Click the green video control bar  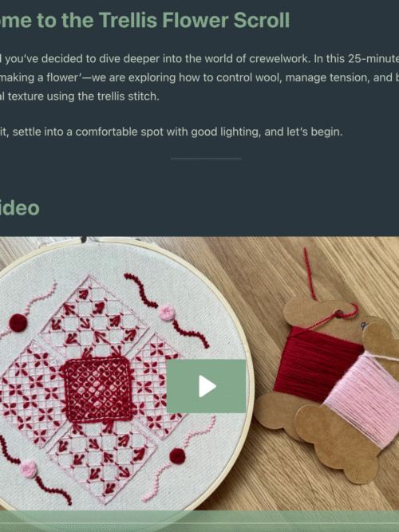199,521
